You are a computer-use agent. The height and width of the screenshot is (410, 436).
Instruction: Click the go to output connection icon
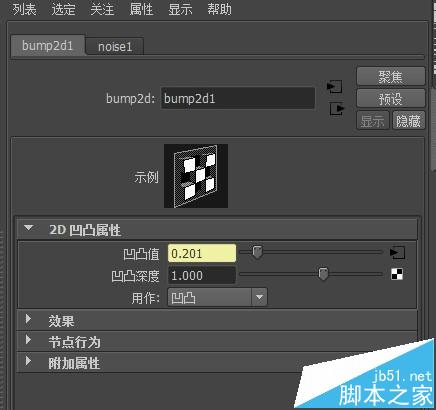337,109
